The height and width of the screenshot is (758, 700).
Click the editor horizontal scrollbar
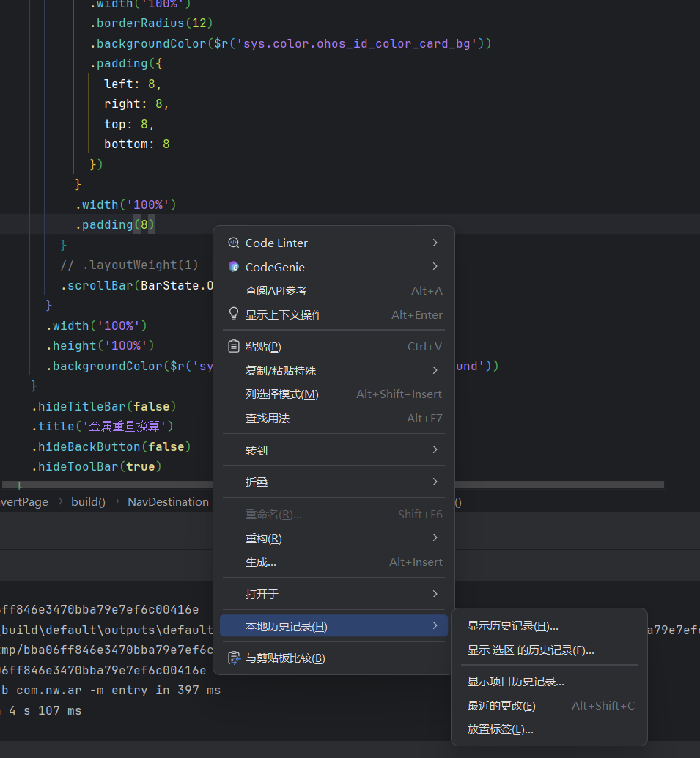pos(333,485)
